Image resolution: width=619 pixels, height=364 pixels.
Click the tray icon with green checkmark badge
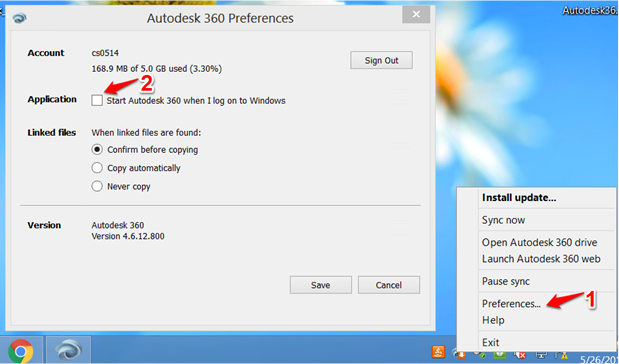pos(479,355)
